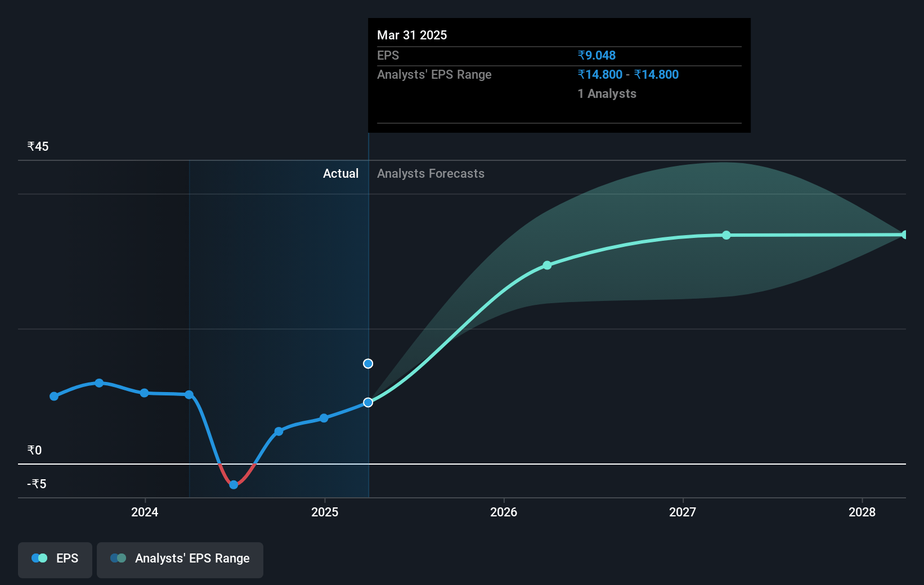Viewport: 924px width, 585px height.
Task: Click the ₹9.048 EPS value in tooltip
Action: coord(596,56)
